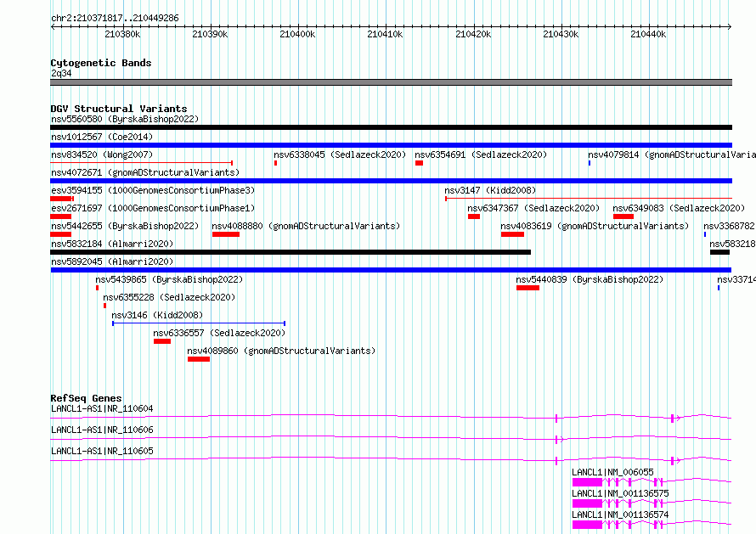Click the red nsv834520 variant line
The height and width of the screenshot is (534, 756).
coord(142,163)
